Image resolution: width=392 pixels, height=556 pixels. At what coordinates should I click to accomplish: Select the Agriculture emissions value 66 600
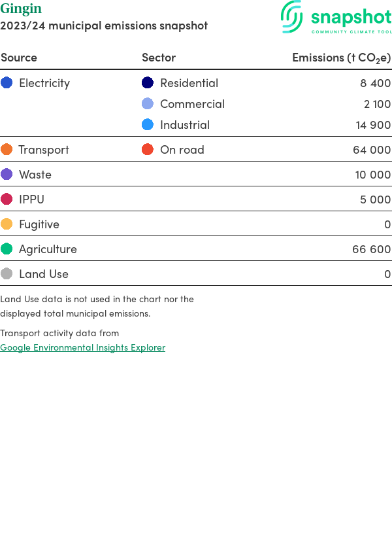[371, 249]
